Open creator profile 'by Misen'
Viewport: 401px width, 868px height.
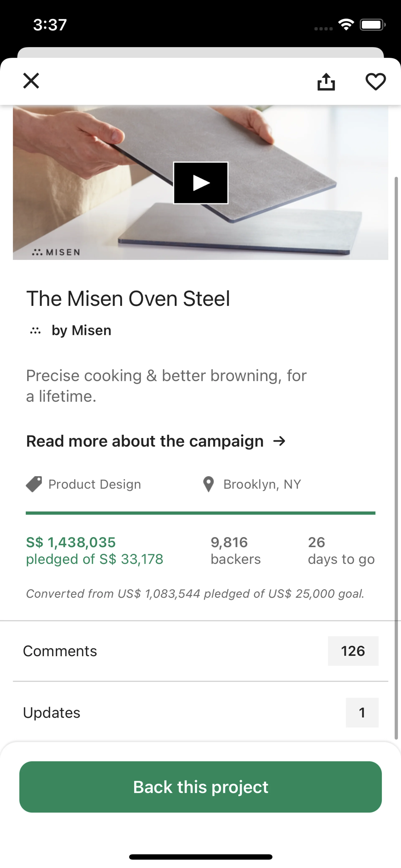81,331
